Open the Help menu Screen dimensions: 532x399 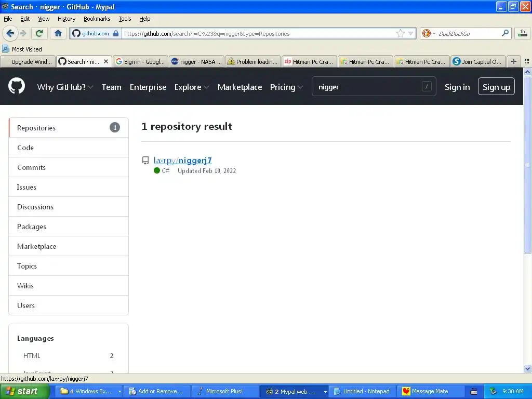145,19
